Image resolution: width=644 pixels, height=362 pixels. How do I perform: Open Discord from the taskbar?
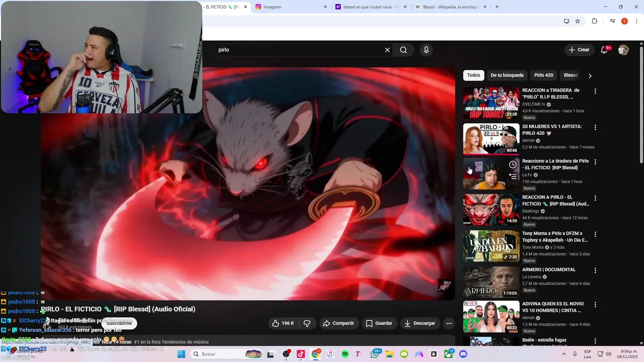click(463, 354)
